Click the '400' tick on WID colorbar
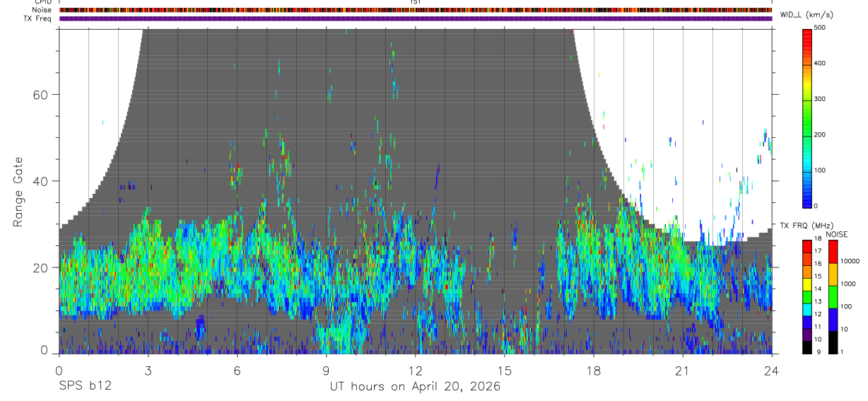Viewport: 868px width, 401px height. click(x=821, y=64)
